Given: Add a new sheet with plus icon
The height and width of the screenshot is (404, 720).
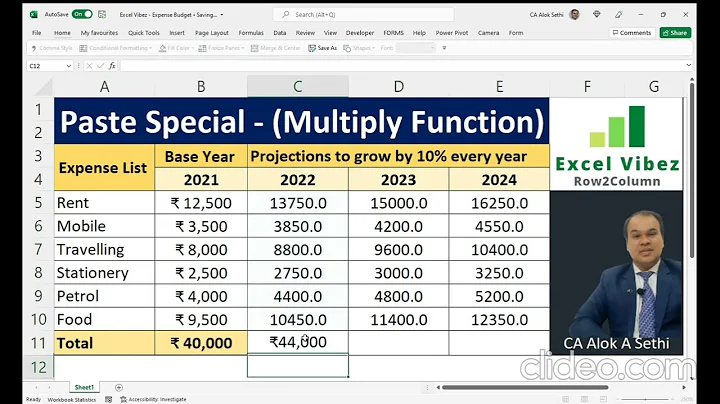Looking at the screenshot, I should point(119,388).
